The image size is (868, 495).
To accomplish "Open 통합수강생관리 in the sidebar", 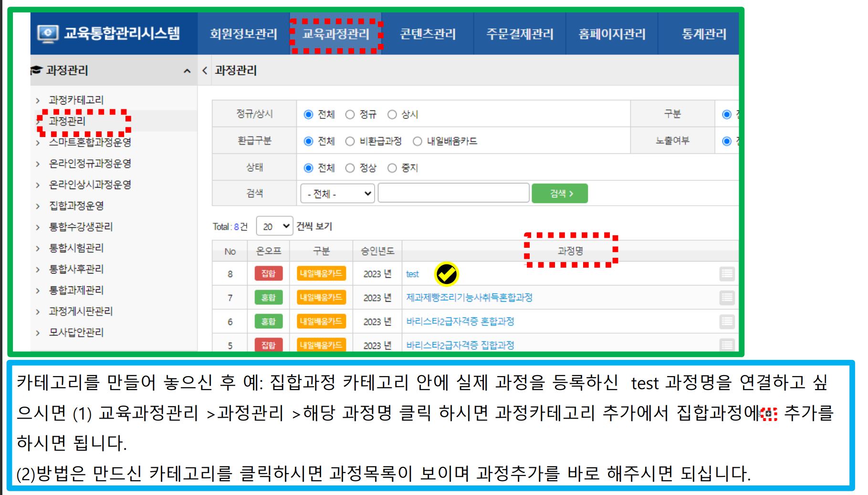I will coord(81,227).
